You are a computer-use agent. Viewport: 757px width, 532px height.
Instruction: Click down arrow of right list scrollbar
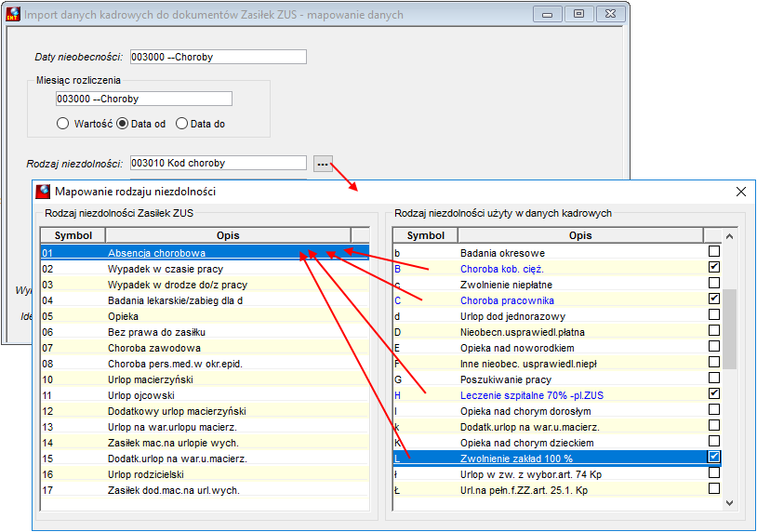729,503
